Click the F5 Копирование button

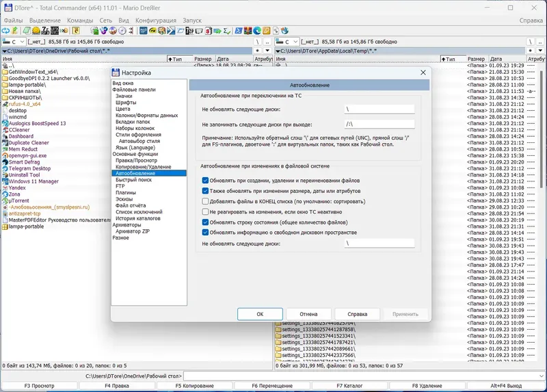point(194,386)
